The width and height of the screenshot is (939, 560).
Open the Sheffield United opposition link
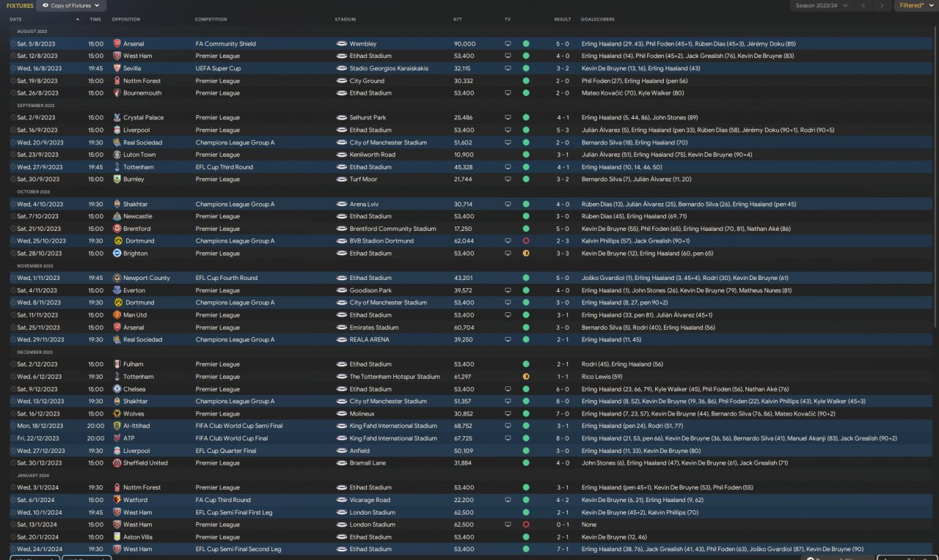145,463
